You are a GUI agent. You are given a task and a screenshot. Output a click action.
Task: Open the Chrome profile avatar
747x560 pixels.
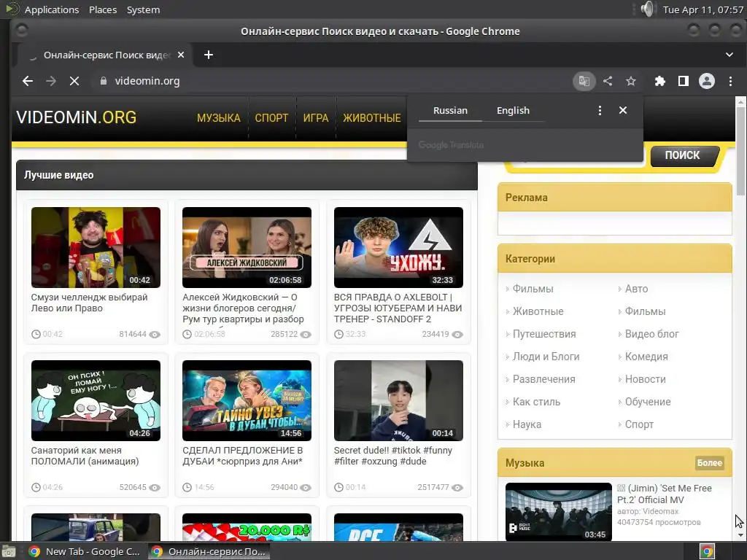tap(706, 81)
